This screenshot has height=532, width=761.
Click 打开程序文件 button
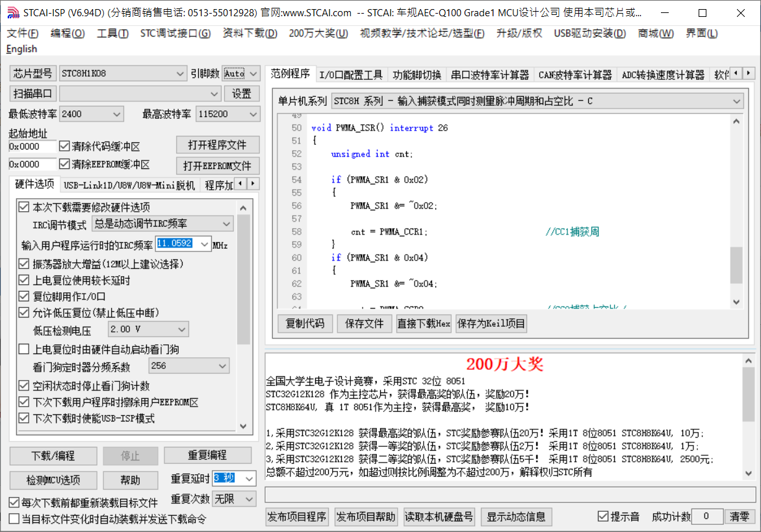coord(218,144)
